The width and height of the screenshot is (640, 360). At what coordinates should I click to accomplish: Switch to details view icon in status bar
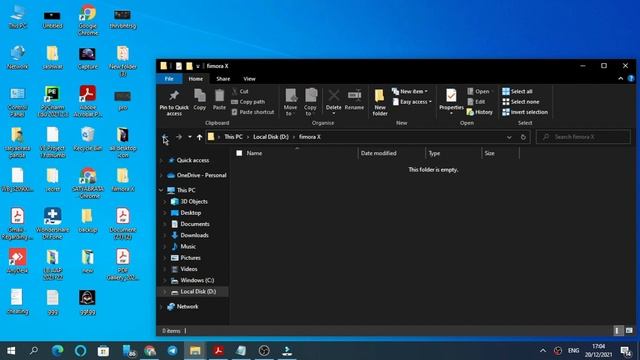coord(617,331)
